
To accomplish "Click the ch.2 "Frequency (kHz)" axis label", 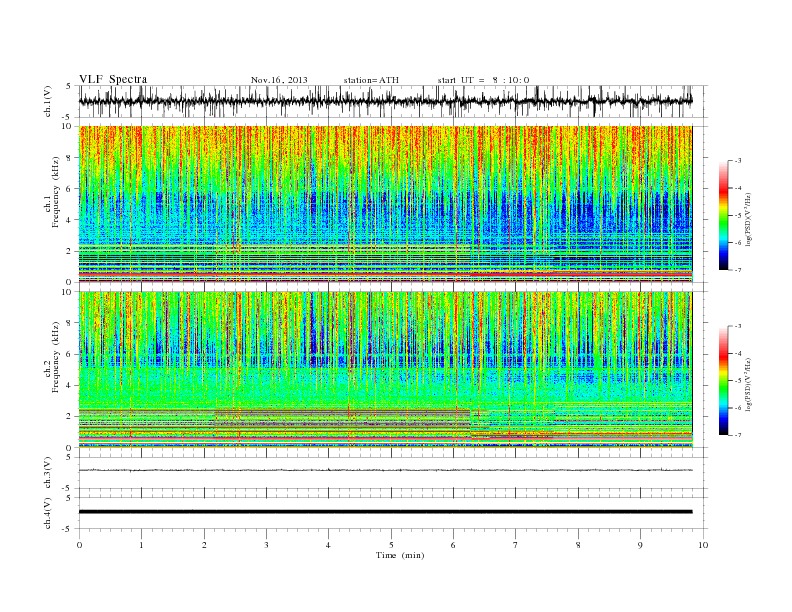I will (x=56, y=356).
